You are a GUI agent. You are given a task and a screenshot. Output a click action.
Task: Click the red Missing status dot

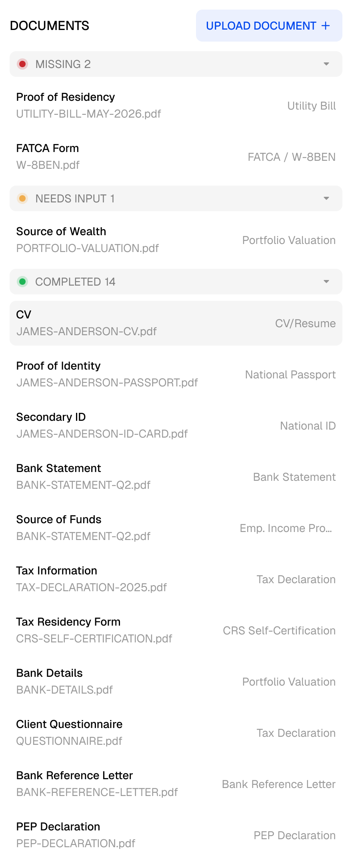(x=22, y=64)
